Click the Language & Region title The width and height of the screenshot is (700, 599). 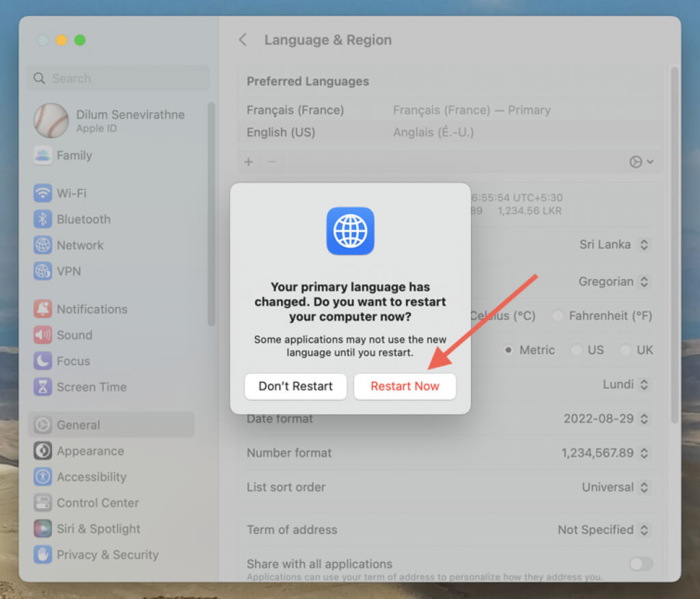tap(328, 40)
